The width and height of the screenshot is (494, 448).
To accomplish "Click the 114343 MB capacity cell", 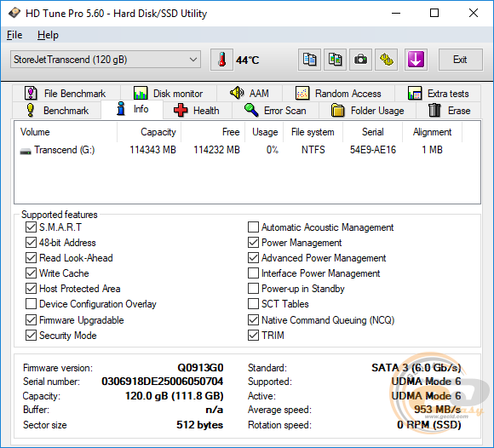I will (x=152, y=150).
